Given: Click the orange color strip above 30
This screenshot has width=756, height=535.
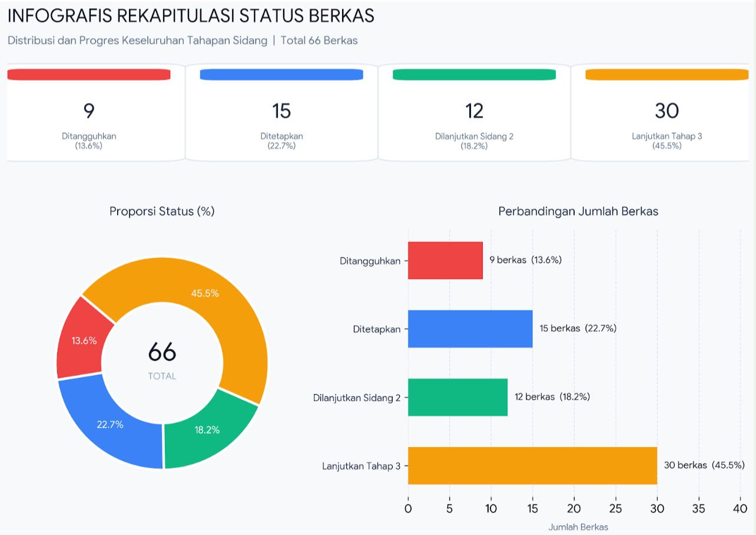Looking at the screenshot, I should [667, 74].
